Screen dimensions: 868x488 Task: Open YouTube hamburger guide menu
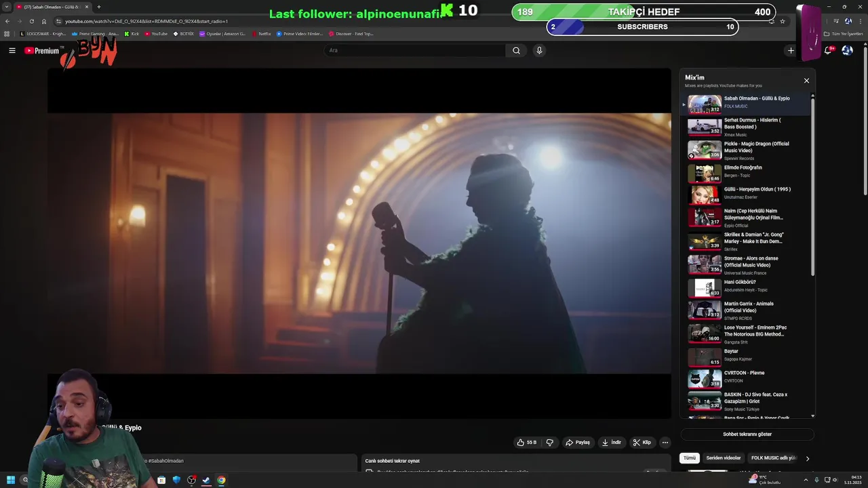point(12,50)
